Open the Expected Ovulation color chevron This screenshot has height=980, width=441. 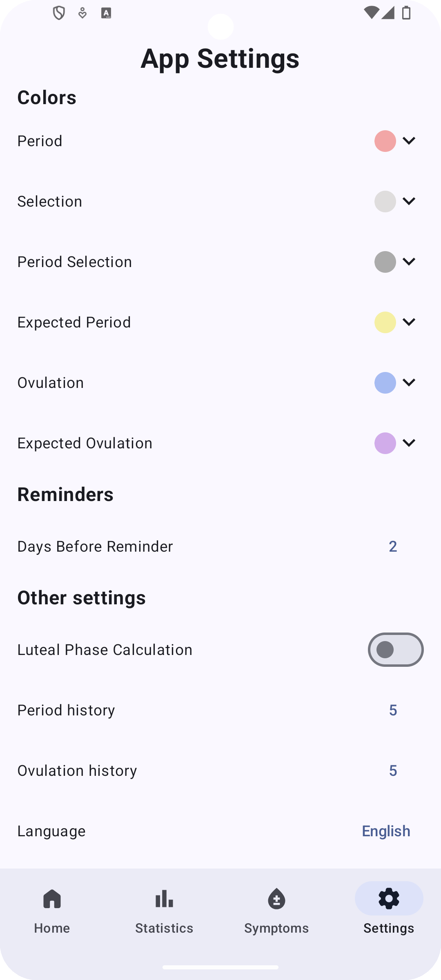[409, 443]
